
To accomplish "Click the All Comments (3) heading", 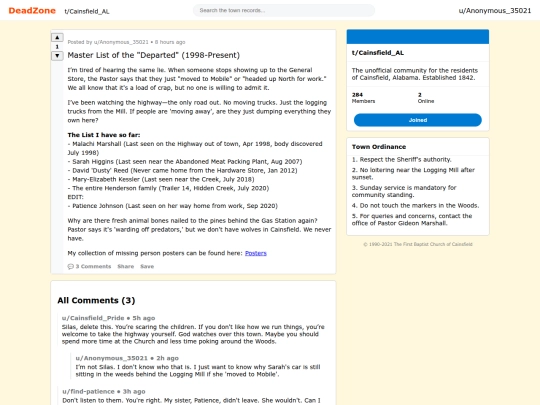I will [96, 300].
